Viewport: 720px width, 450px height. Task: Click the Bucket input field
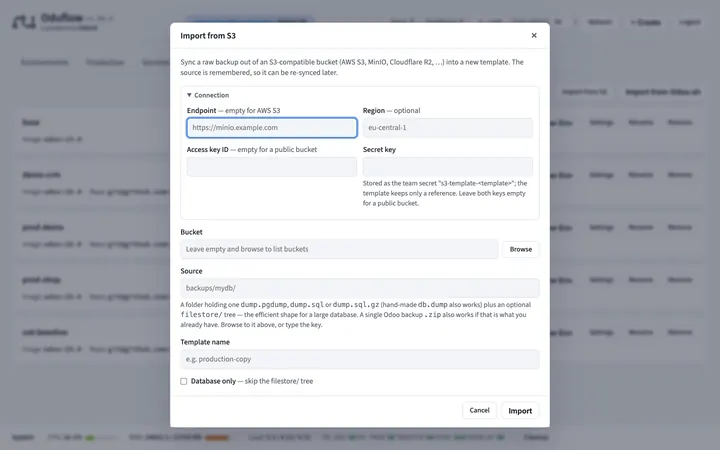click(339, 249)
